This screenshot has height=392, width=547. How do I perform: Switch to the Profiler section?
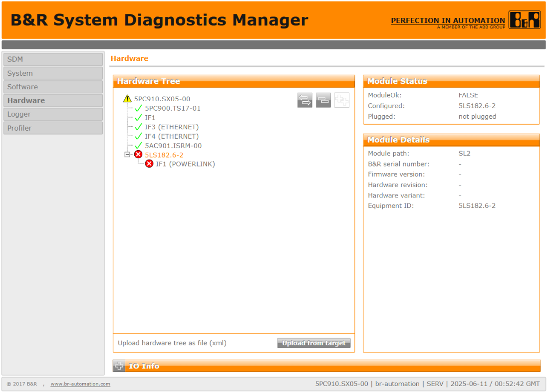(53, 128)
